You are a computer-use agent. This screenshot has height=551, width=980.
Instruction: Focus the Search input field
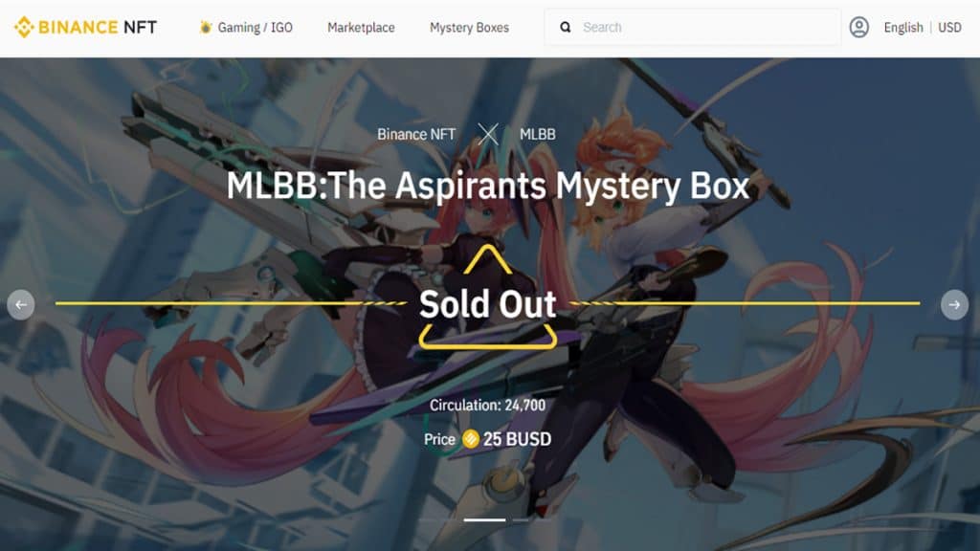click(x=693, y=27)
